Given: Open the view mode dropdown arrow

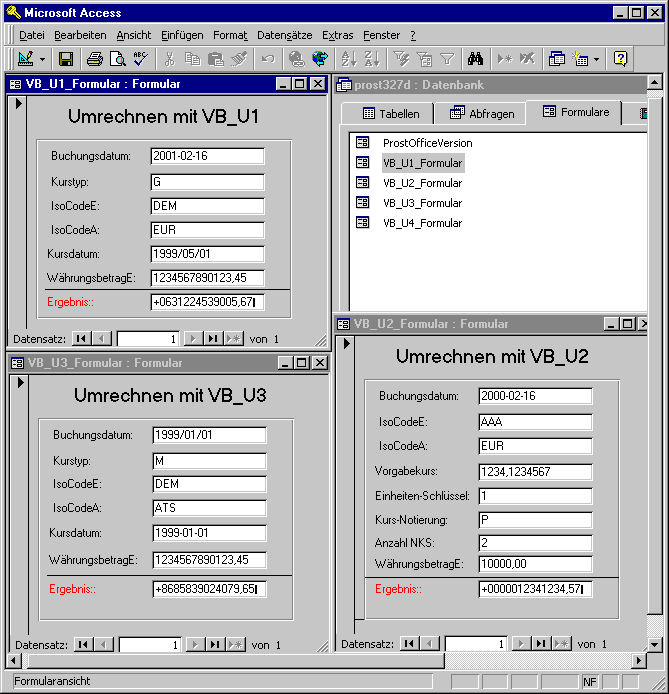Looking at the screenshot, I should pos(42,59).
